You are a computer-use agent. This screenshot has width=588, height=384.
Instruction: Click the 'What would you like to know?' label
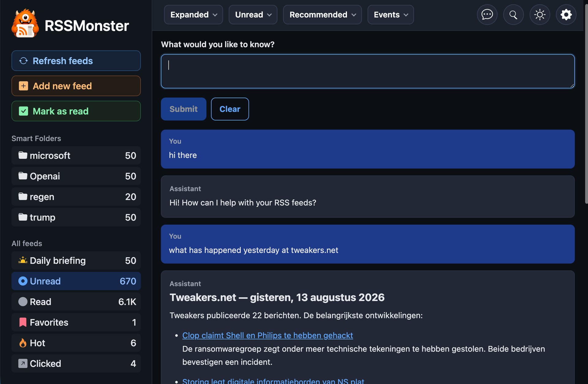click(218, 44)
